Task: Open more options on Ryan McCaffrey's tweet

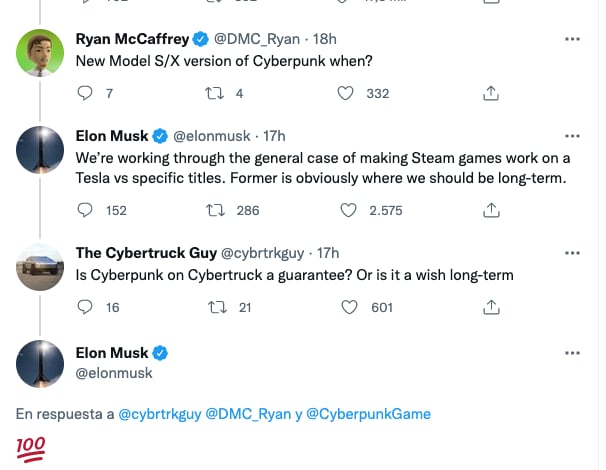Action: pyautogui.click(x=572, y=39)
